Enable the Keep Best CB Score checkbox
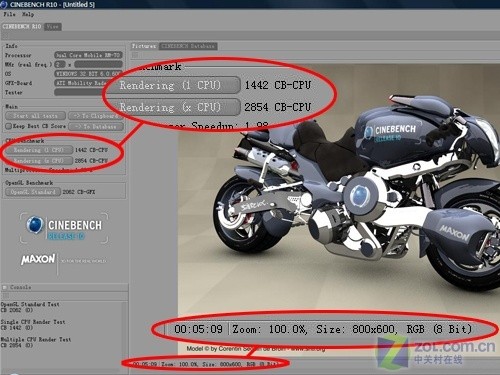 click(9, 126)
